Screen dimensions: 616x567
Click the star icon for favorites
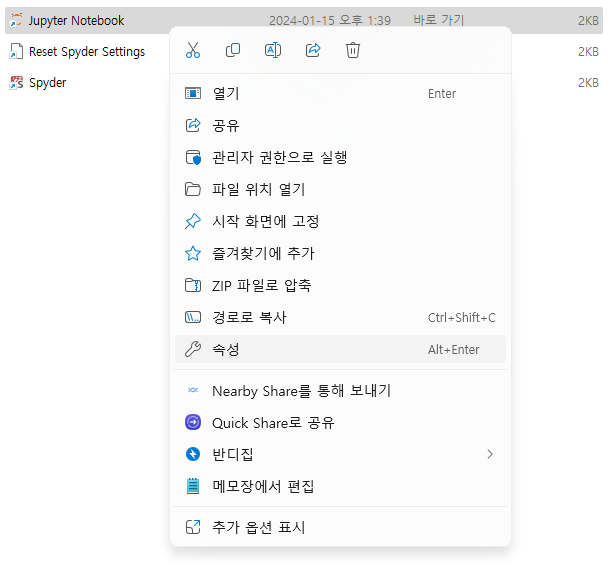point(193,253)
